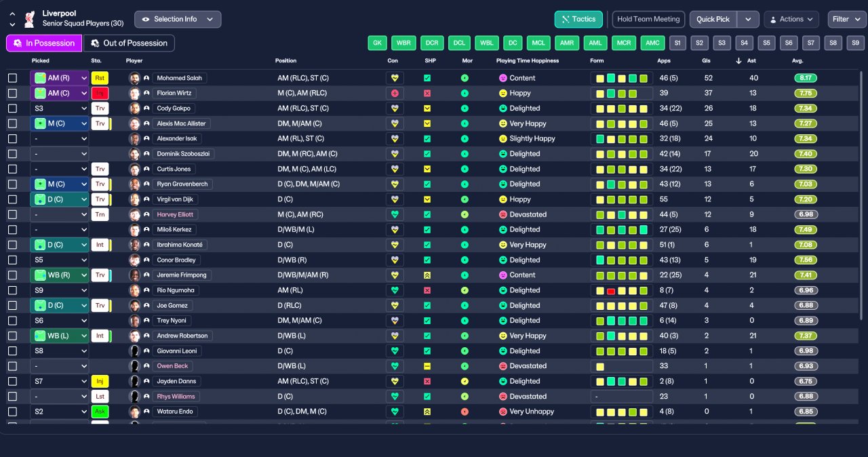This screenshot has height=457, width=868.
Task: Select the S9 substitute slot
Action: [855, 43]
